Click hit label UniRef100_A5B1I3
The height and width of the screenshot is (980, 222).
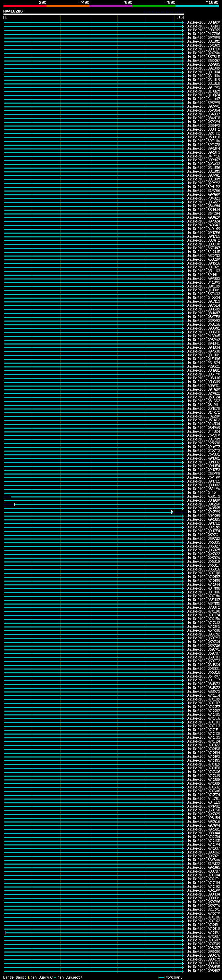pyautogui.click(x=203, y=496)
